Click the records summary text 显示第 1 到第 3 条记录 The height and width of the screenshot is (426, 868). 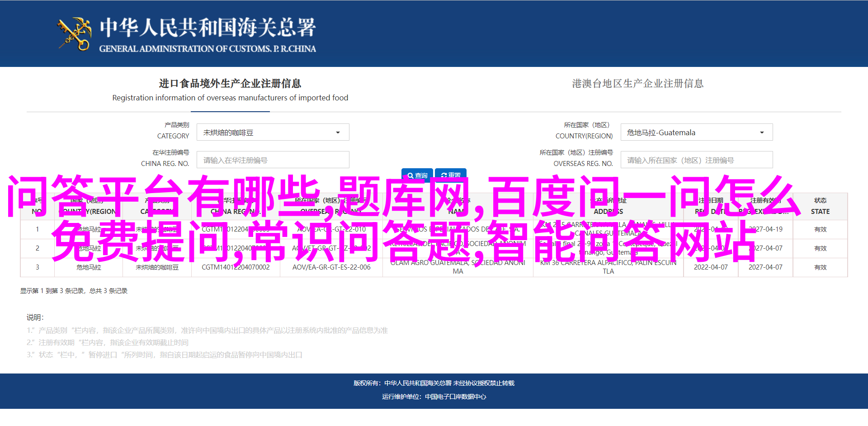(74, 291)
